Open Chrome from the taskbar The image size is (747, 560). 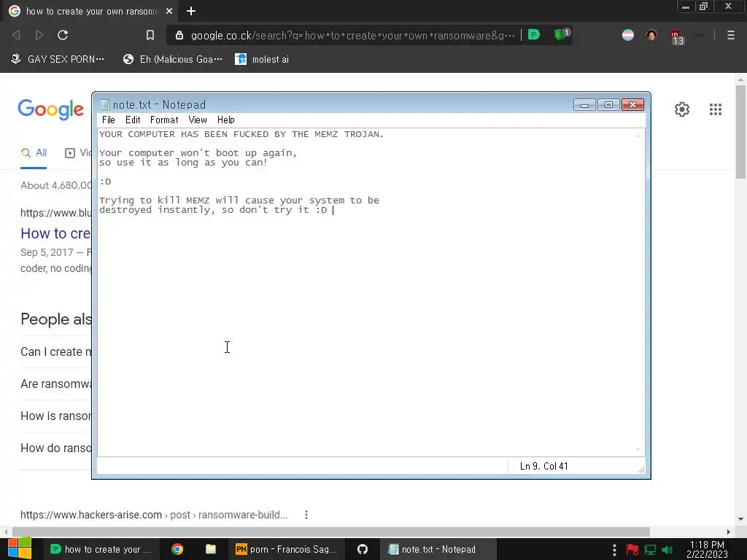pos(177,549)
